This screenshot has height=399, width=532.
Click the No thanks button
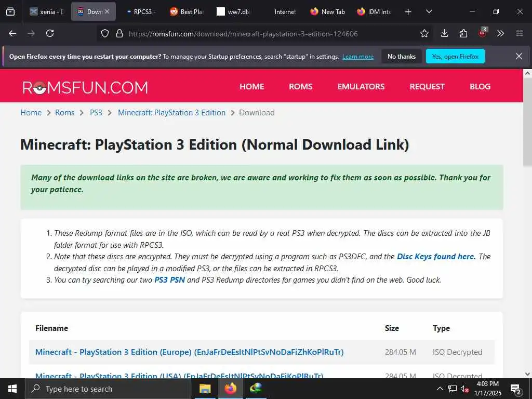[402, 56]
